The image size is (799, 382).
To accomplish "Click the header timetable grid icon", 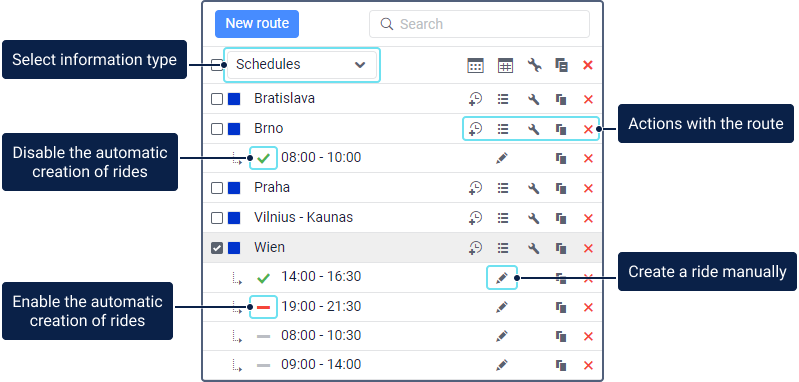I will (x=505, y=66).
